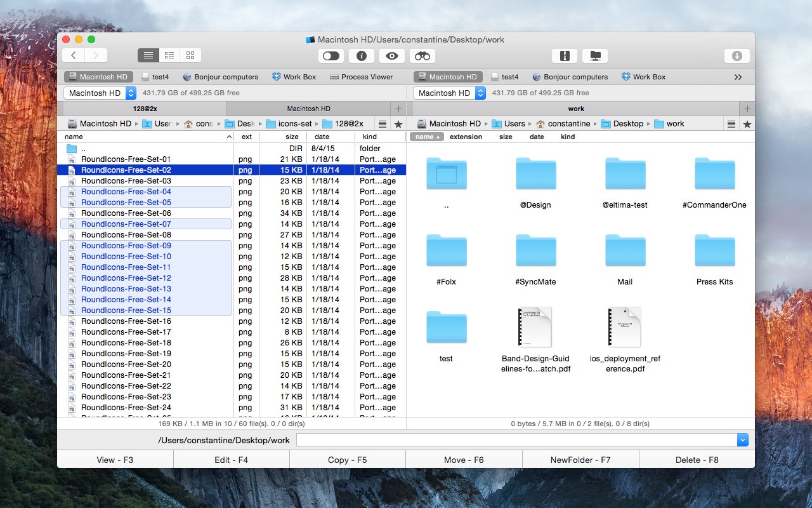Switch to full list view mode

pos(148,56)
